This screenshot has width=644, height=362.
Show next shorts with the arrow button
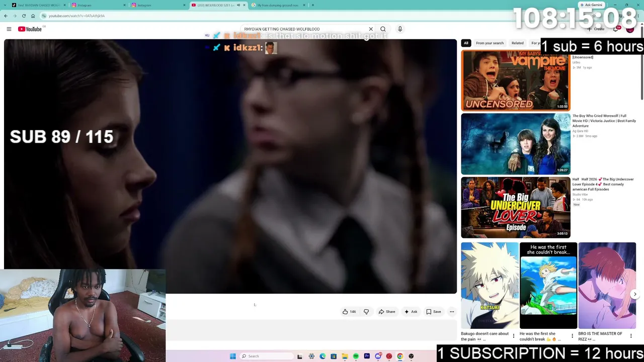[x=635, y=295]
